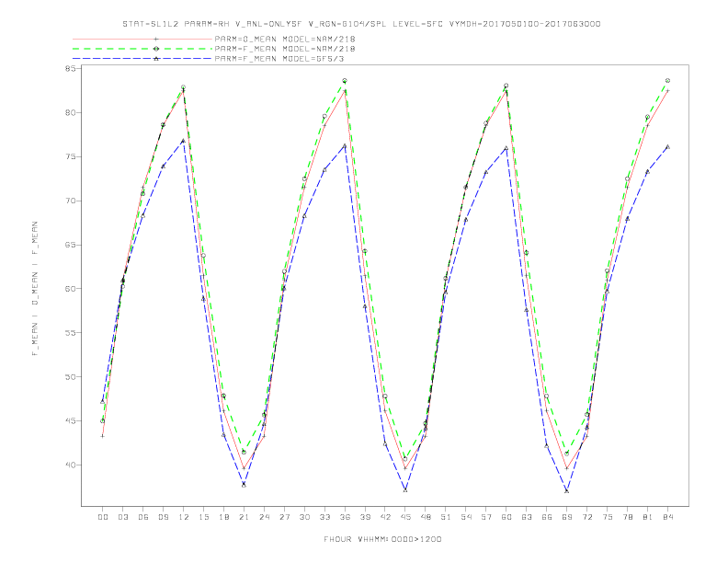Viewport: 728px width, 563px height.
Task: Click the x-axis tick label 33
Action: click(x=324, y=517)
